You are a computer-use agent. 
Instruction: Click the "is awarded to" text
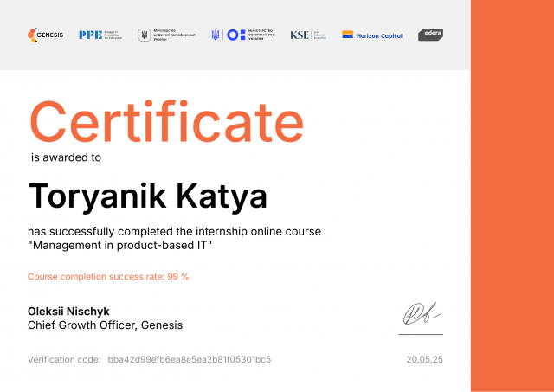tap(66, 157)
